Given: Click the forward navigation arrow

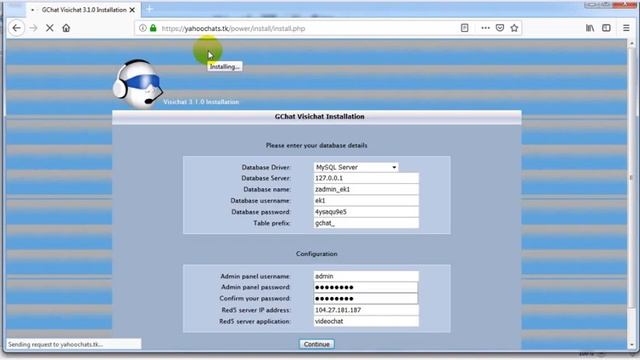Looking at the screenshot, I should 33,28.
